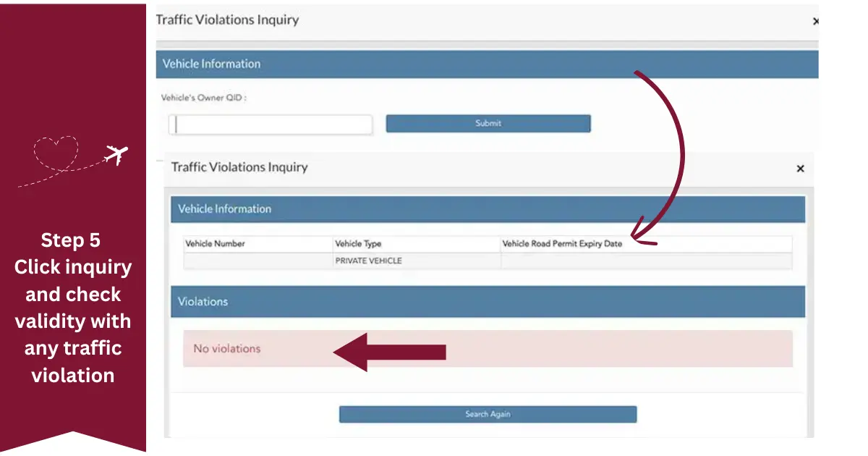
Task: Click the No violations message
Action: click(488, 349)
